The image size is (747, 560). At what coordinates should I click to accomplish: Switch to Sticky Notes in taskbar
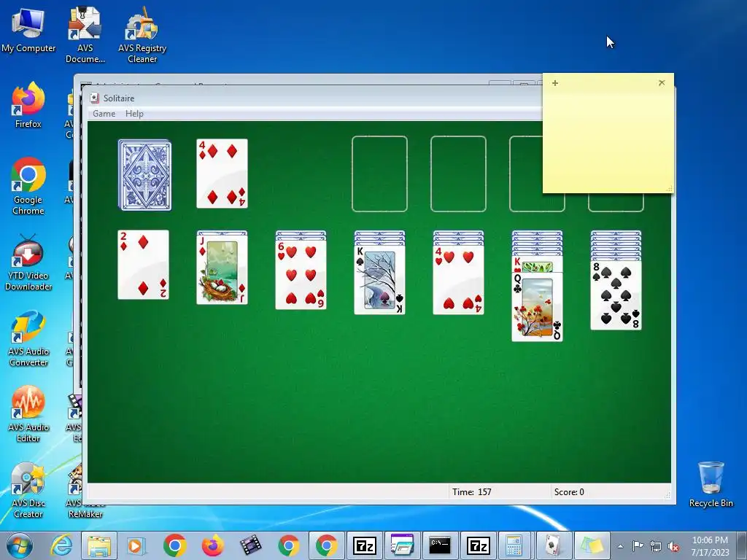click(x=591, y=545)
